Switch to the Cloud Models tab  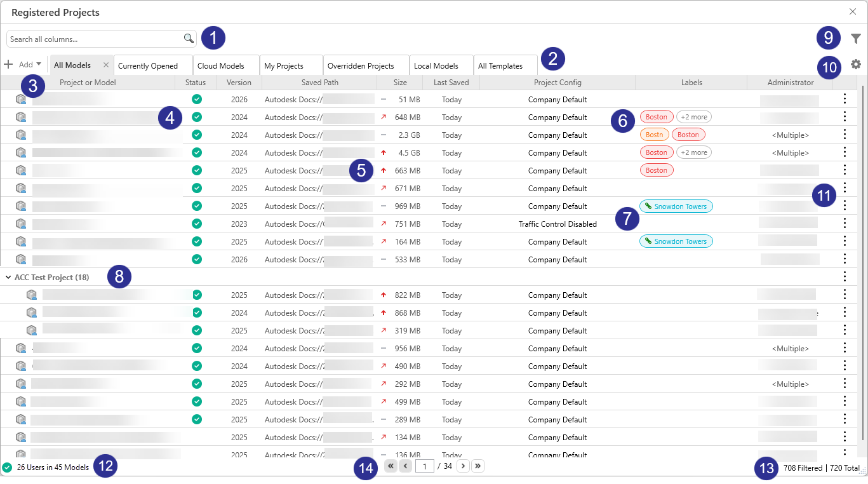pos(227,65)
